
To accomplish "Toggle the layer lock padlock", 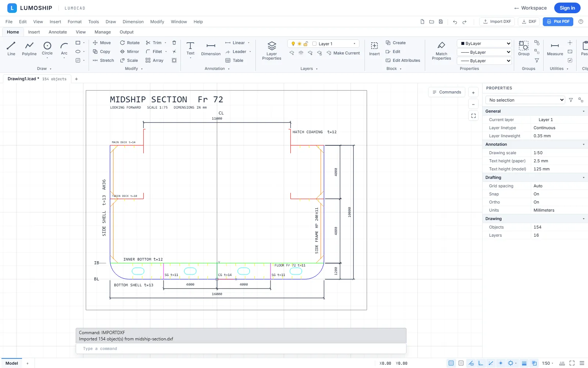I will click(x=305, y=44).
